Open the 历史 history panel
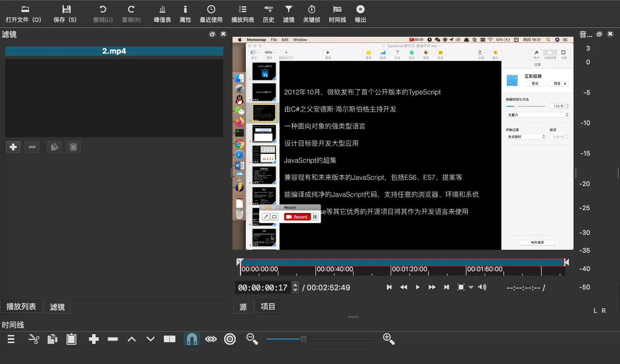This screenshot has width=620, height=364. (x=268, y=14)
